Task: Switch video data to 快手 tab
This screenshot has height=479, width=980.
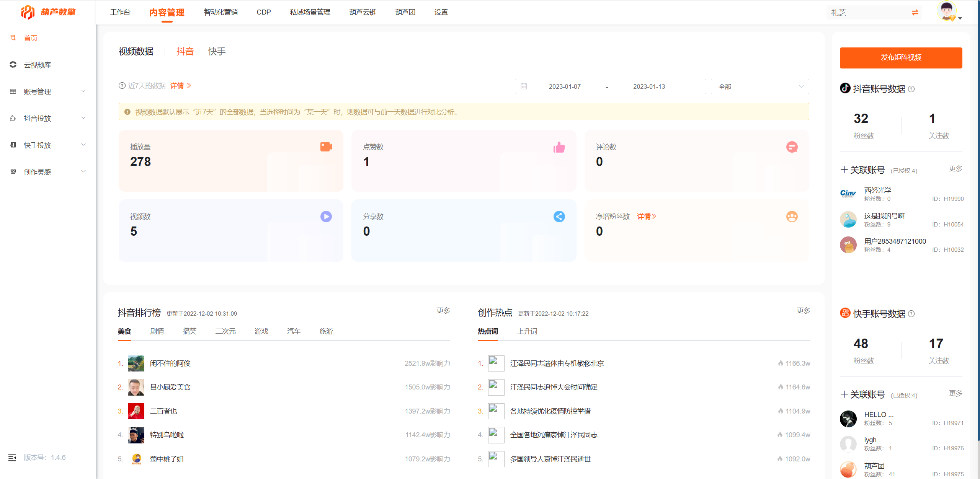Action: coord(217,51)
